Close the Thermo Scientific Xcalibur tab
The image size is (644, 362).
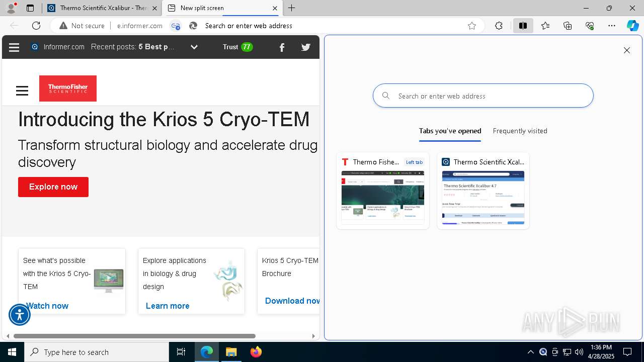tap(154, 8)
